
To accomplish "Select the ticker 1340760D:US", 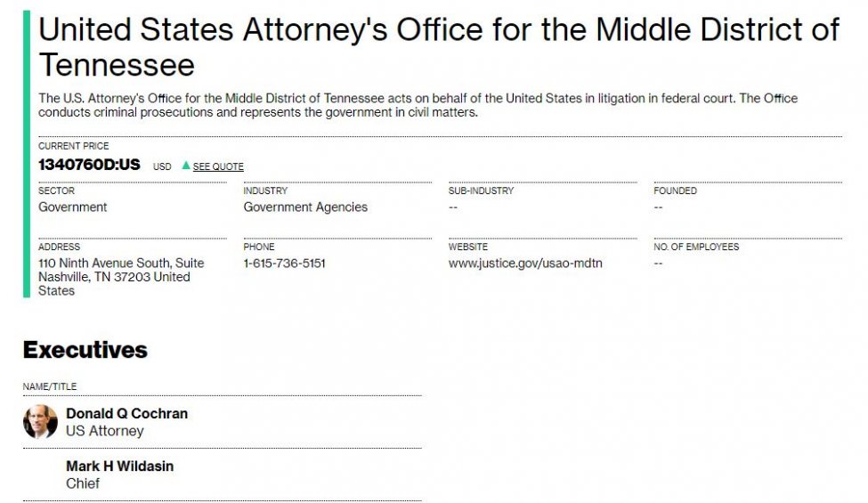I will coord(89,165).
